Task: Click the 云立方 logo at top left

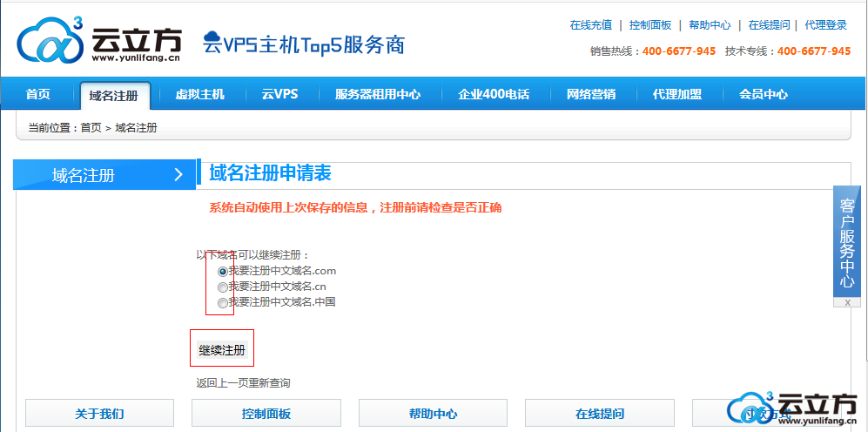Action: click(98, 43)
